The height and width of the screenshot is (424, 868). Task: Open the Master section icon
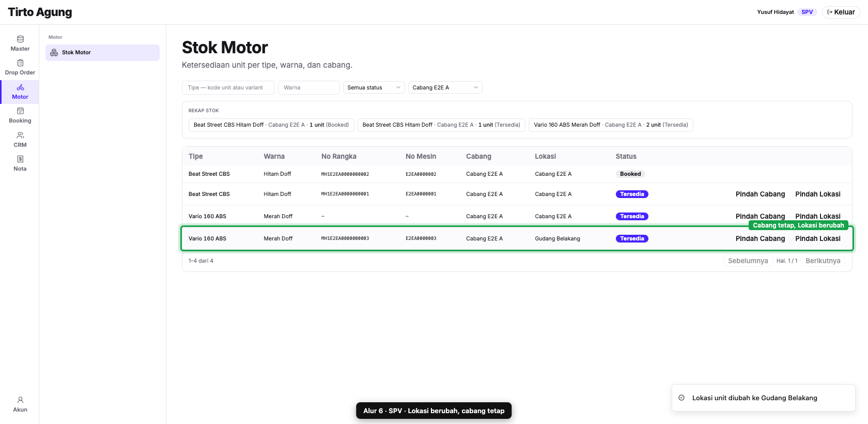[20, 39]
